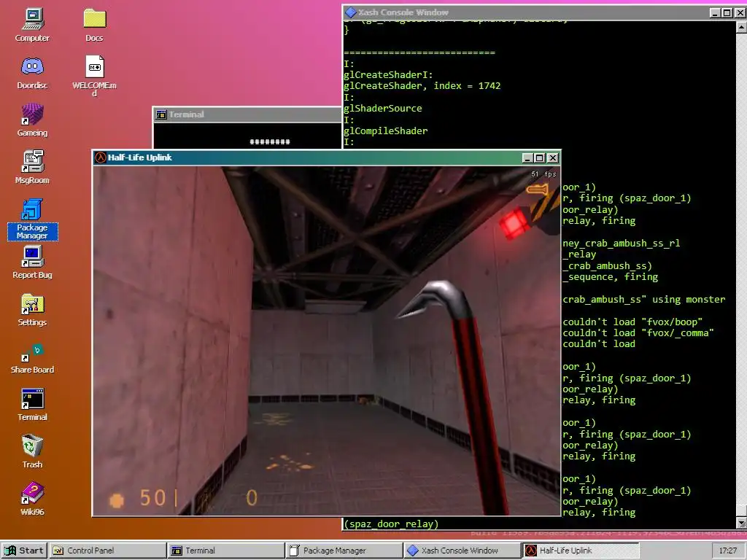Open the MsgRoom desktop icon

pyautogui.click(x=32, y=167)
